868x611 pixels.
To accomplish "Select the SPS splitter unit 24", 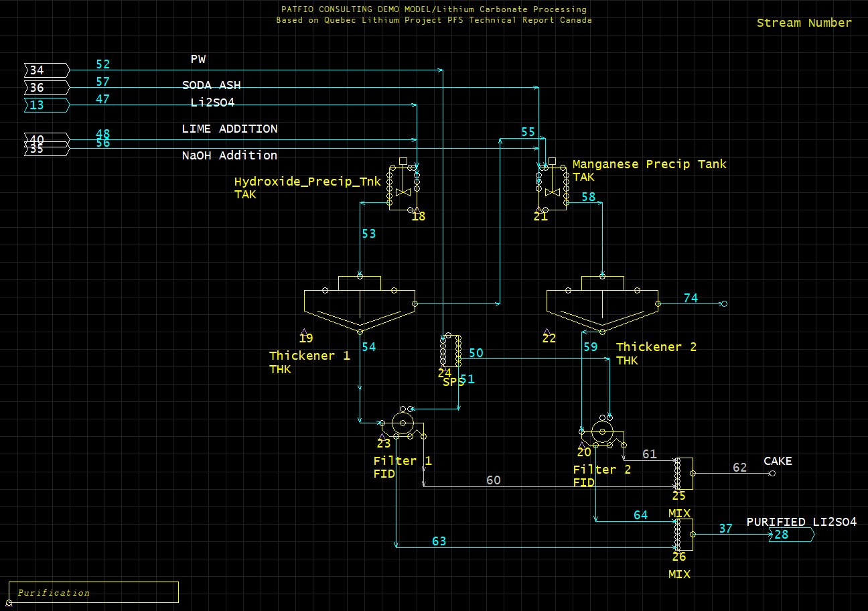I will click(x=450, y=350).
